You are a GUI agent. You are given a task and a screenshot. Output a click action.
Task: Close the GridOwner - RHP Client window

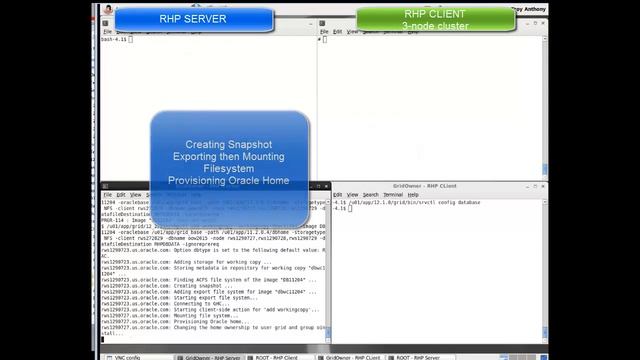pos(543,186)
